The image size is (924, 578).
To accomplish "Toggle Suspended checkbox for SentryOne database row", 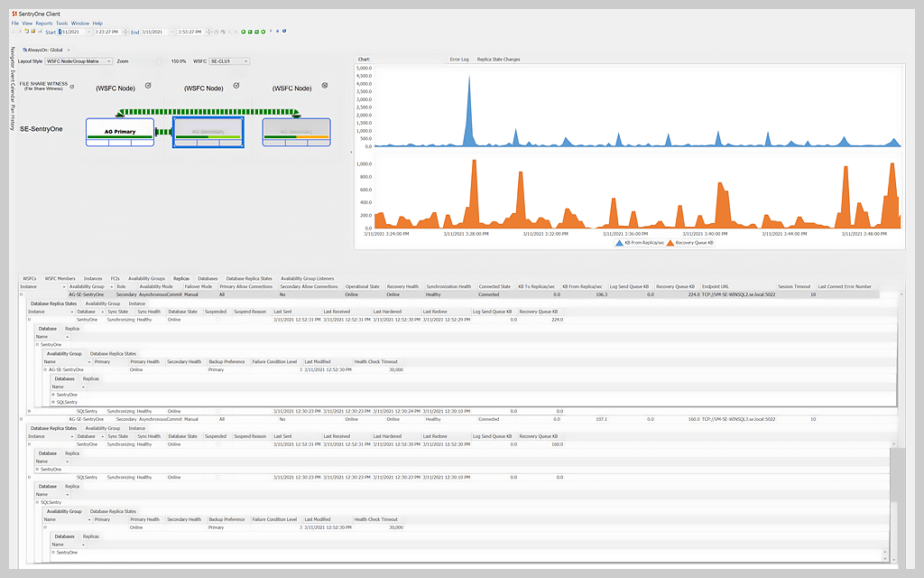I will click(217, 320).
